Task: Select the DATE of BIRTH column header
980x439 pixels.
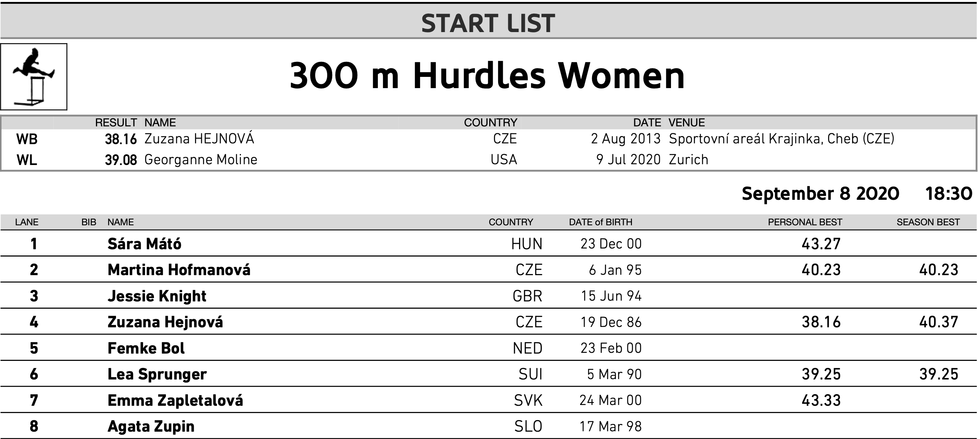Action: pos(601,222)
